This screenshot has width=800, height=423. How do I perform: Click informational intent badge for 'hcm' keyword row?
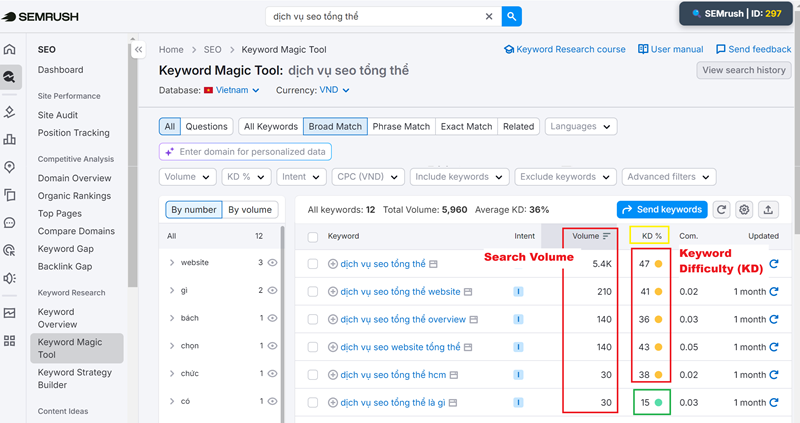(x=518, y=375)
